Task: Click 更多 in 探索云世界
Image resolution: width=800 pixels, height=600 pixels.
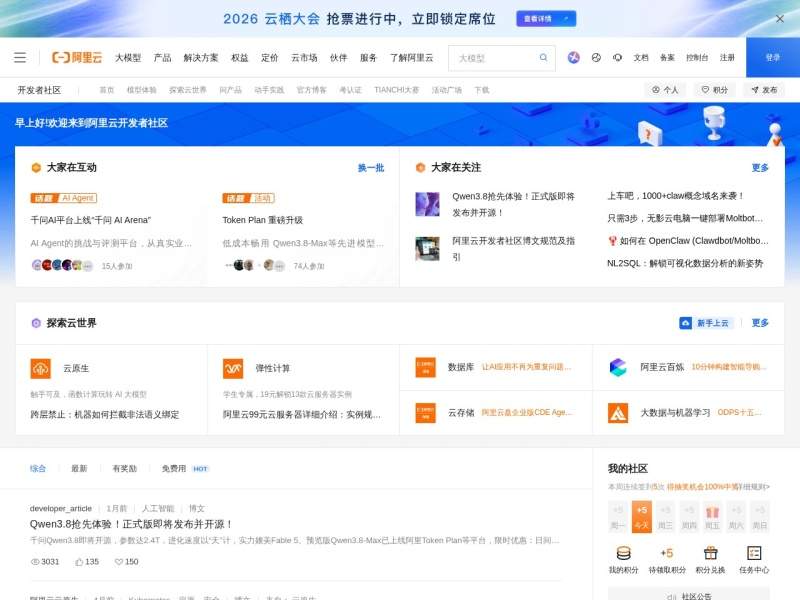Action: pos(760,323)
